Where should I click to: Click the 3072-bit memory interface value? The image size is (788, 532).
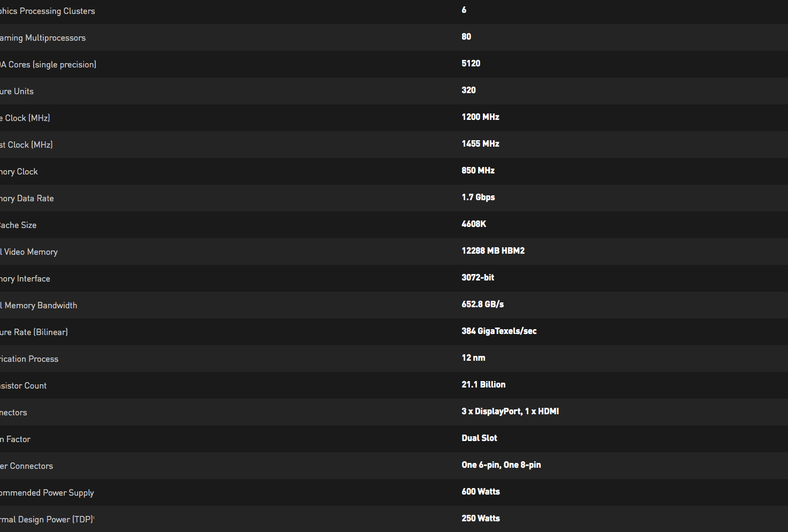(478, 278)
